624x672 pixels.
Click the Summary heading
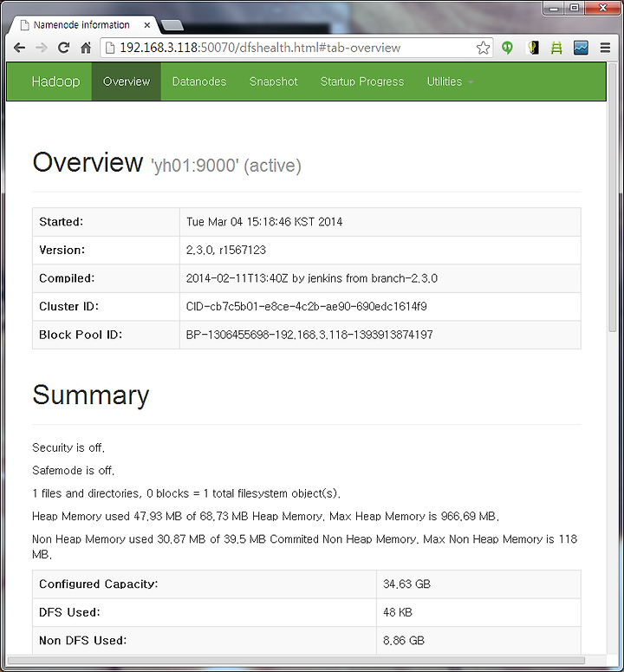tap(91, 395)
